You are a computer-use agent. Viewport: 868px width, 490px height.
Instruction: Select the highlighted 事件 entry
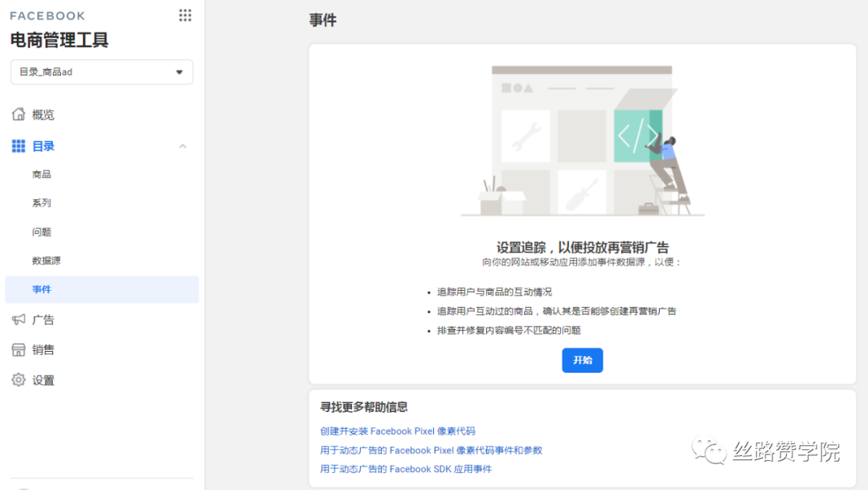[41, 289]
